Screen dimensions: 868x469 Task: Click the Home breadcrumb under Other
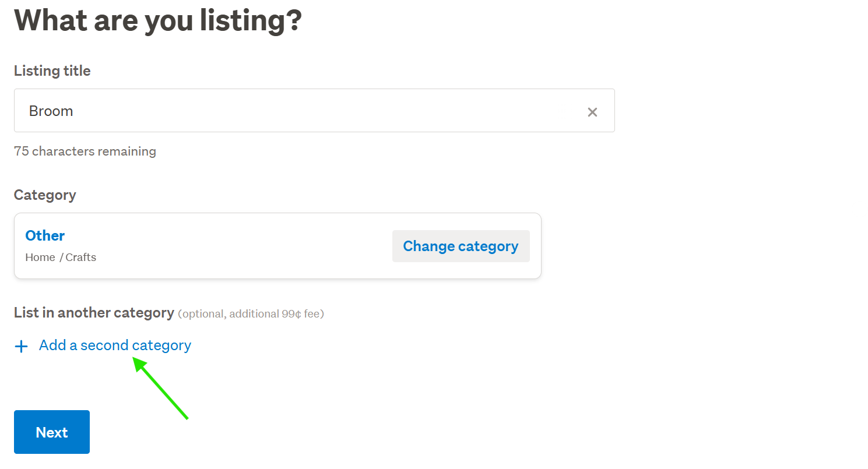pos(40,258)
